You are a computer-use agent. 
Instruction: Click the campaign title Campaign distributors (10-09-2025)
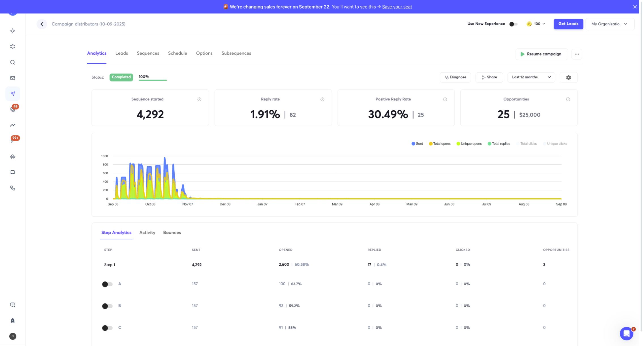coord(88,24)
